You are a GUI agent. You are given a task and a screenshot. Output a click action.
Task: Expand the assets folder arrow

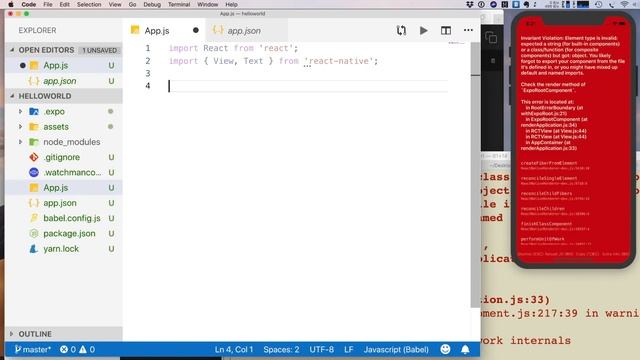[x=20, y=127]
